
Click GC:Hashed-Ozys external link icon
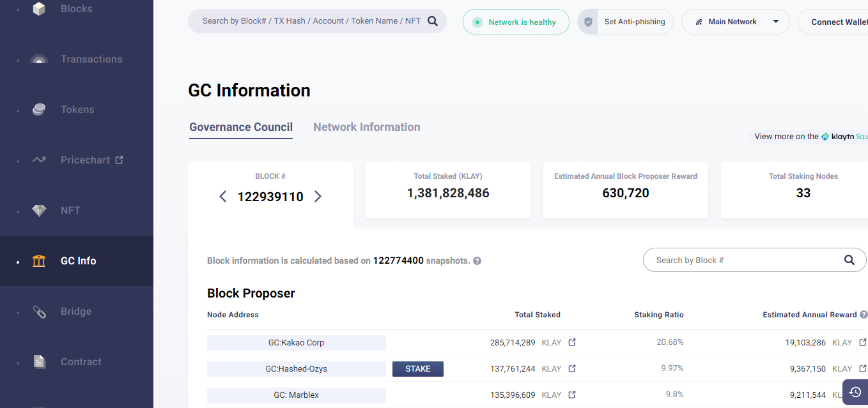571,368
